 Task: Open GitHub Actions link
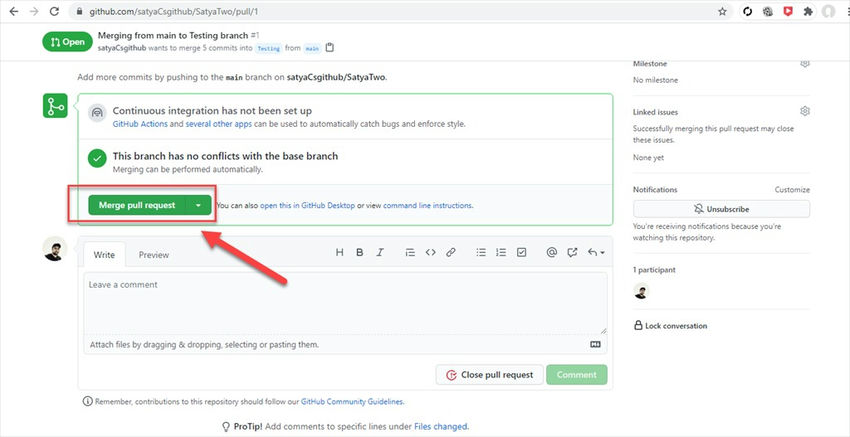[x=138, y=124]
